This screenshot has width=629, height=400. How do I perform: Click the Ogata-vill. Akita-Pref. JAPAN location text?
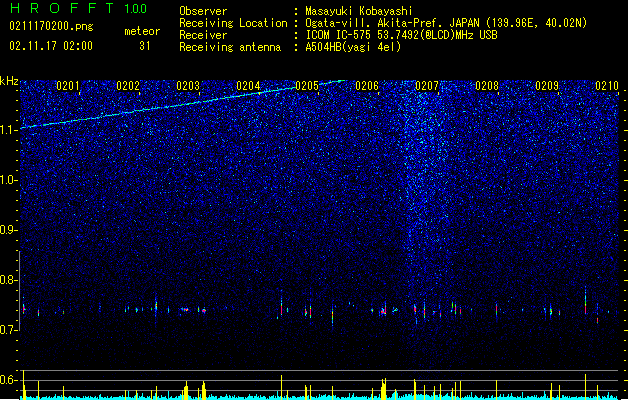tap(446, 23)
